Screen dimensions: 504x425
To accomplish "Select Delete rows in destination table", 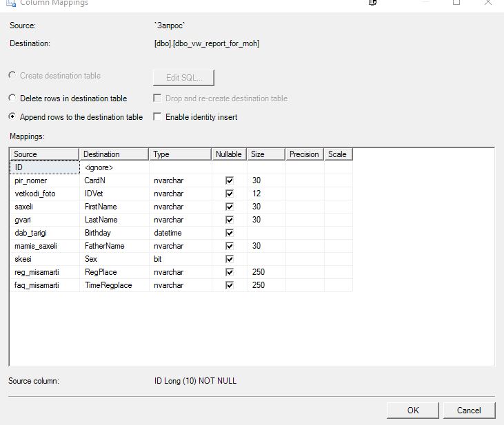I will click(12, 99).
